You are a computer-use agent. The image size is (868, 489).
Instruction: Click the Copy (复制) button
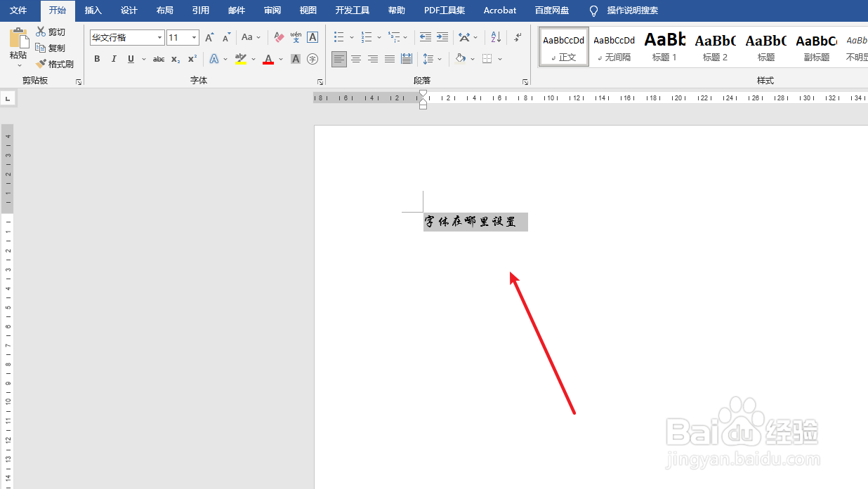pos(51,48)
